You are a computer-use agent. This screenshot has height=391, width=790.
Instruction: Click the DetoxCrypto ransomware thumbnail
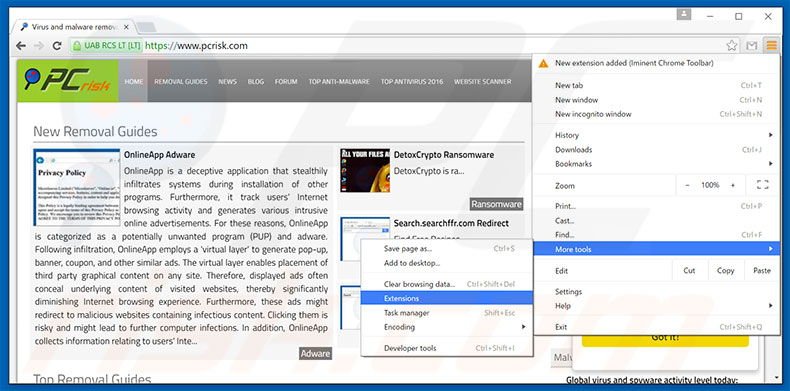coord(365,170)
